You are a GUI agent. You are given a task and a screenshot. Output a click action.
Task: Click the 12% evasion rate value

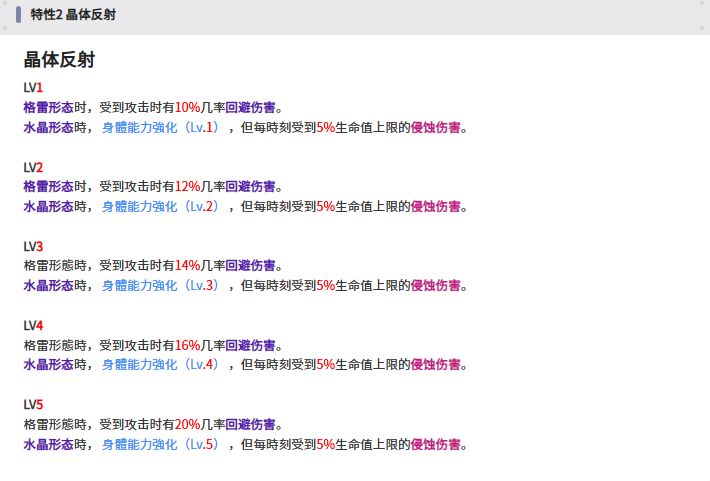coord(187,186)
